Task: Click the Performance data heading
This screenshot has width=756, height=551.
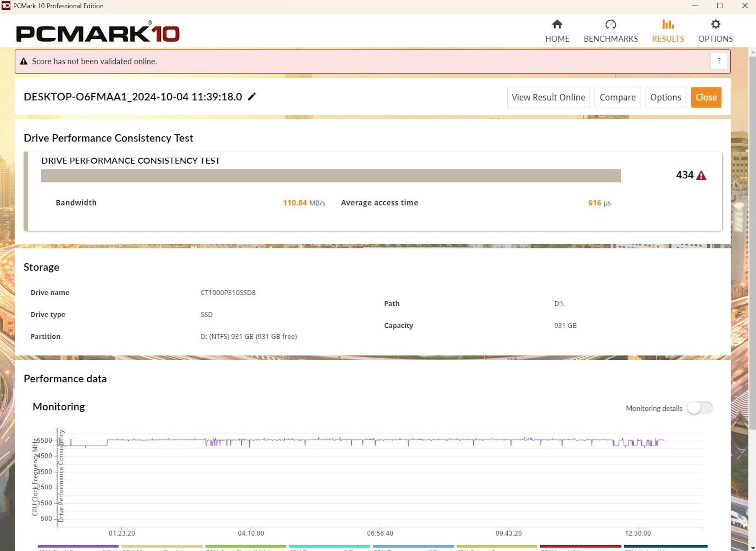Action: 65,379
